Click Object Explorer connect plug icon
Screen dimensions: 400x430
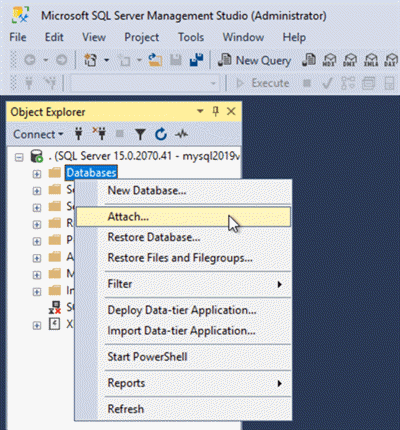(79, 134)
